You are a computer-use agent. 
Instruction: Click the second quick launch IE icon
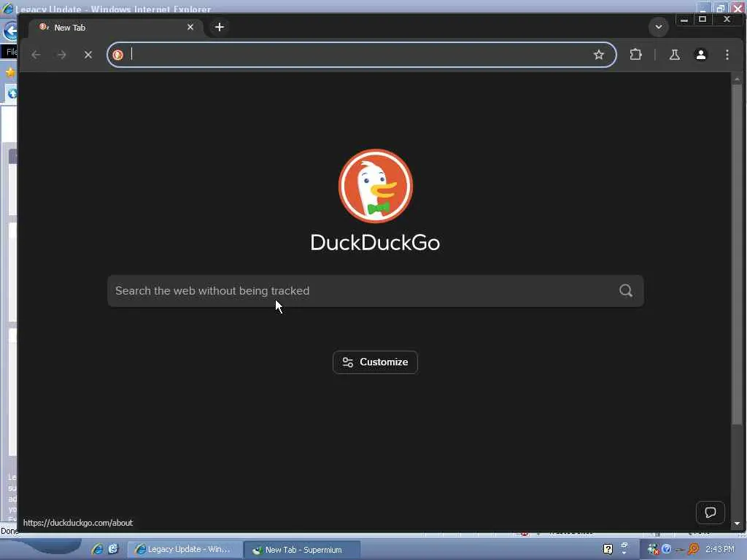pos(113,549)
